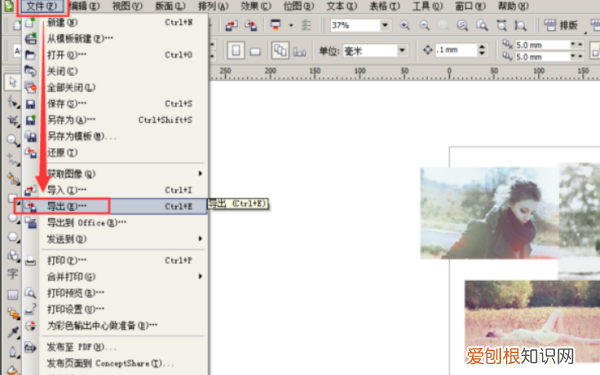Screen dimensions: 600x375
Task: Open the 编辑 (Edit) menu
Action: point(85,6)
